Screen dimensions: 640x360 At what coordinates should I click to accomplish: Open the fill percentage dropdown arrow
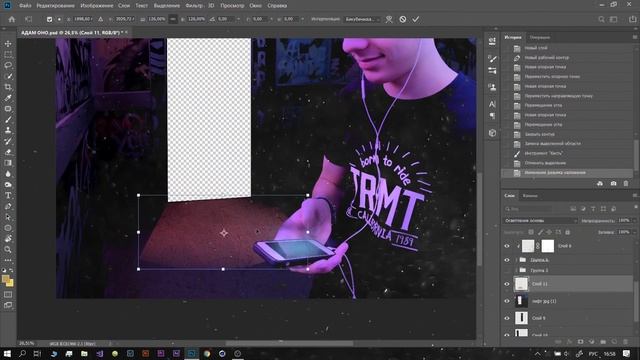point(634,232)
